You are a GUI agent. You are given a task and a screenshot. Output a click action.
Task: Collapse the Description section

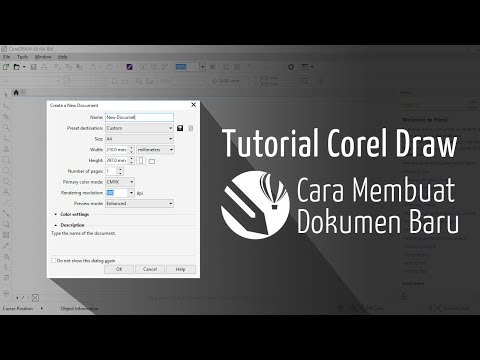[x=56, y=225]
